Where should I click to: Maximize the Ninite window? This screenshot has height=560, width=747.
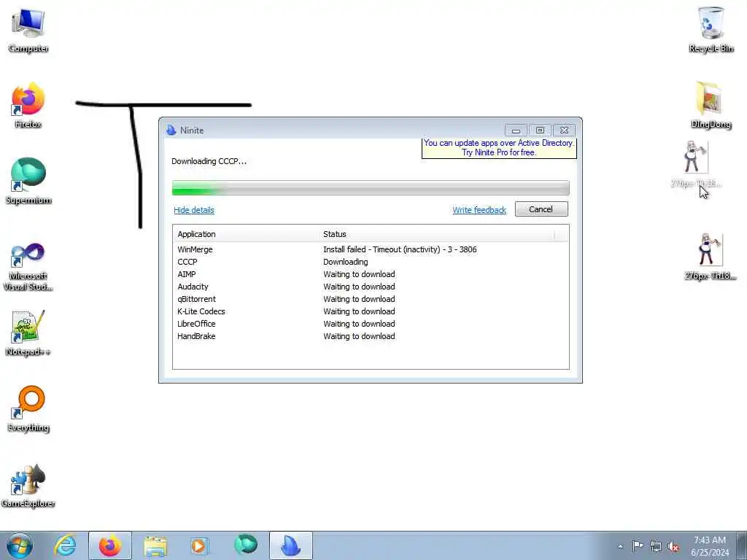coord(540,130)
